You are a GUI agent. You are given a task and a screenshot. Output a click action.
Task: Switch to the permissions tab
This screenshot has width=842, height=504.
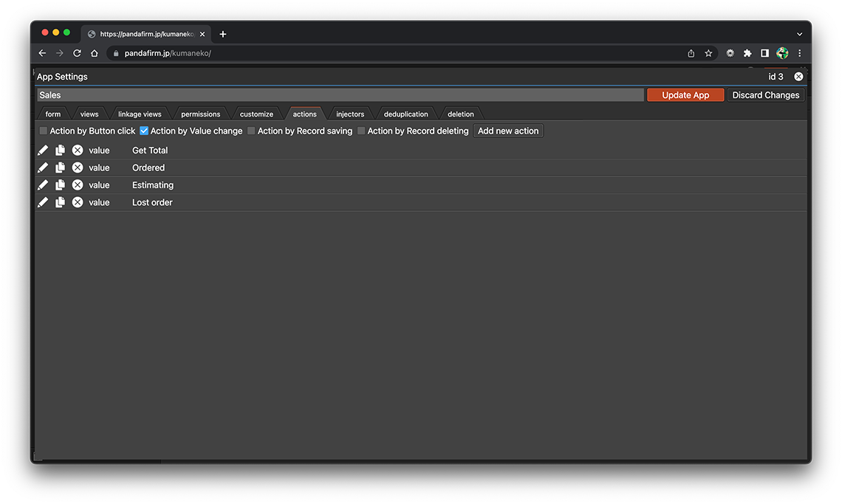(200, 114)
